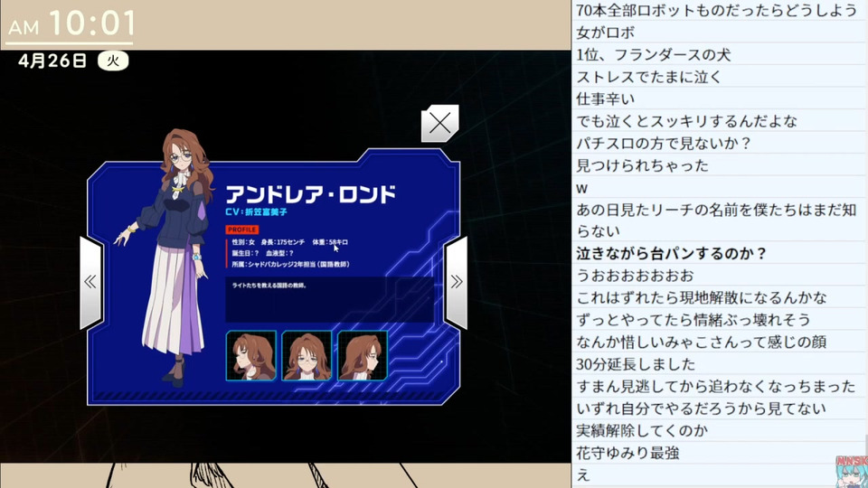Click comment あの日見たリーチの名前を僕たちはまだ知らない

point(717,220)
